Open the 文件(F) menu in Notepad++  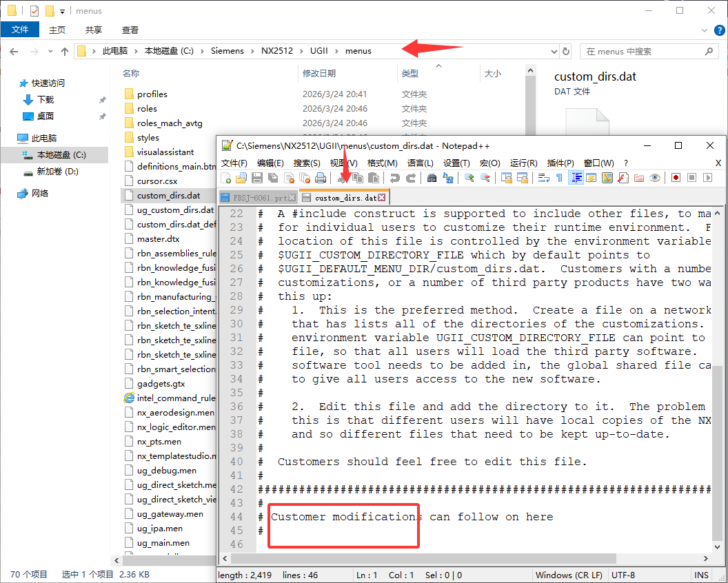pyautogui.click(x=234, y=163)
